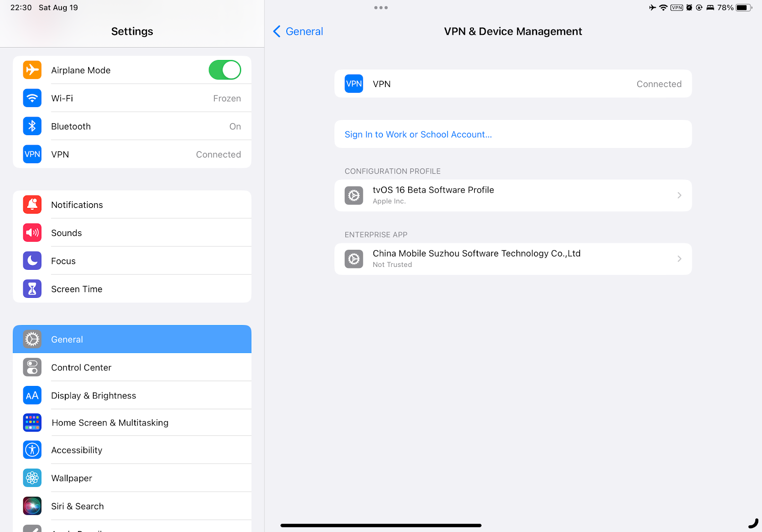Open Control Center settings
762x532 pixels.
[x=132, y=367]
